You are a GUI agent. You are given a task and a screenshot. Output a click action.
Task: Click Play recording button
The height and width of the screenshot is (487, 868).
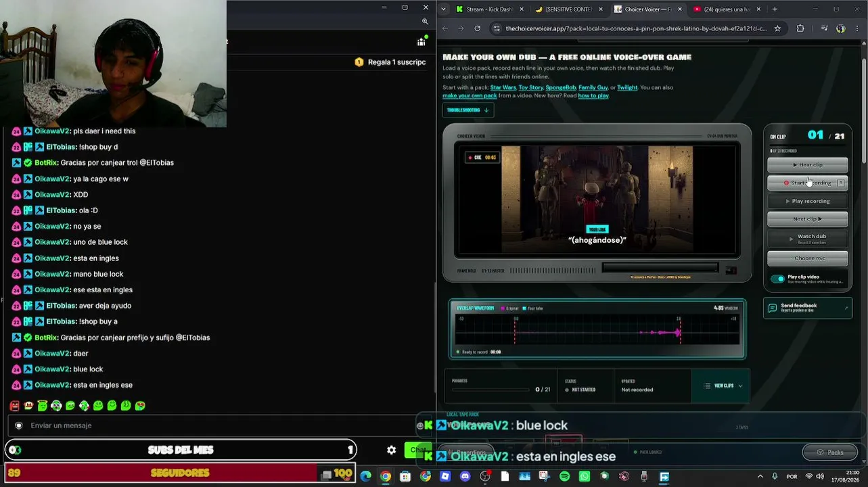point(808,201)
